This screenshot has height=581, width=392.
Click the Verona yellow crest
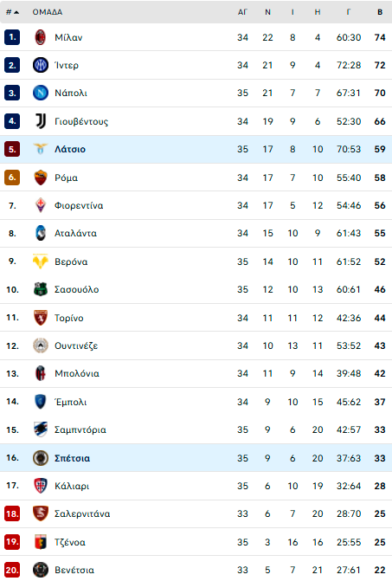[x=41, y=261]
